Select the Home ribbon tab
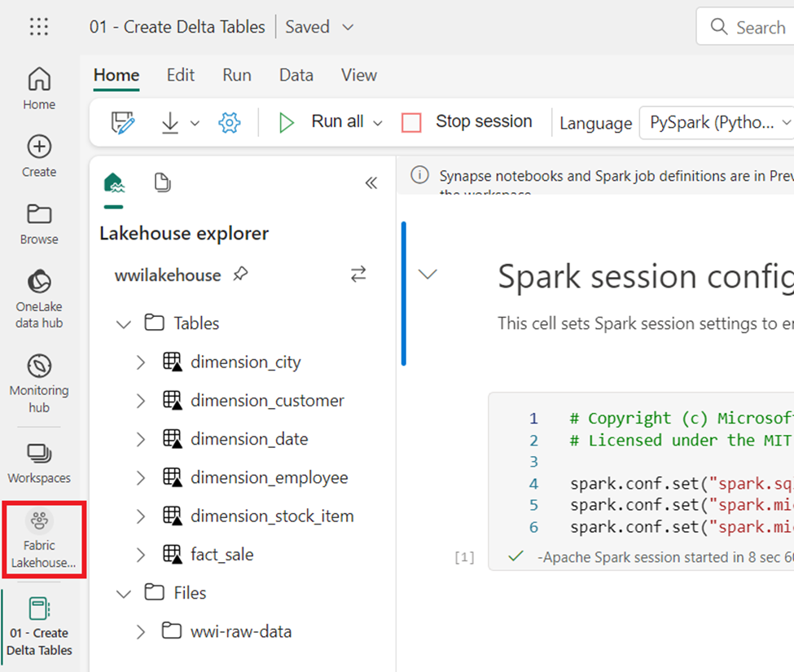 [116, 76]
